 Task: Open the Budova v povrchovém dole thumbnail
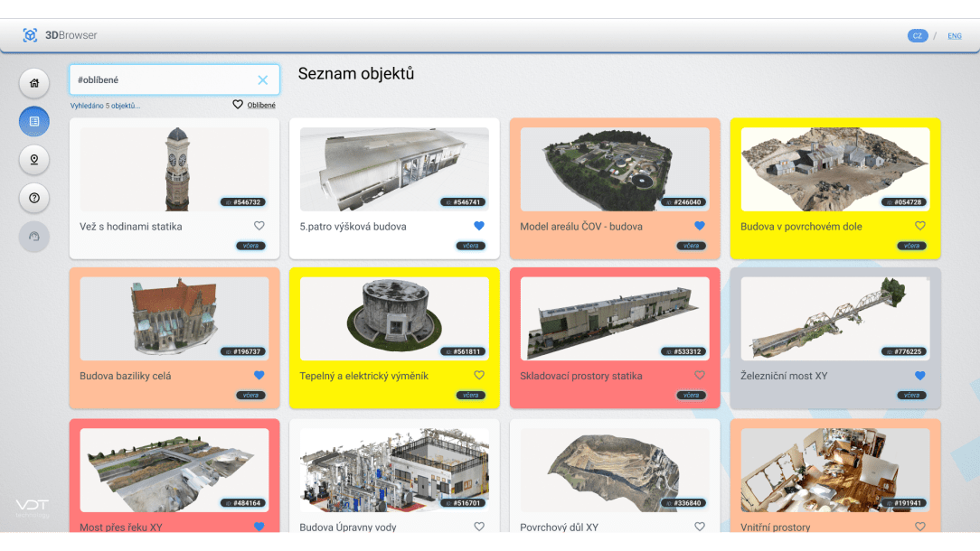point(834,169)
